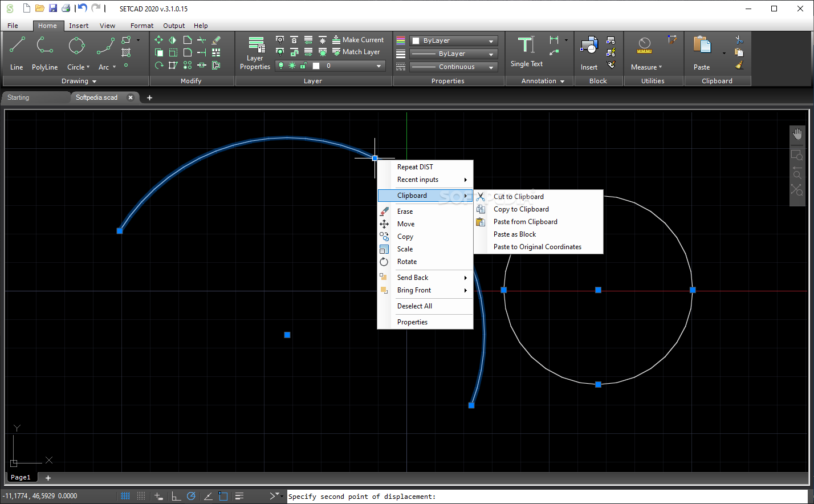The width and height of the screenshot is (814, 504).
Task: Expand the Drawing panel arrow
Action: tap(95, 81)
